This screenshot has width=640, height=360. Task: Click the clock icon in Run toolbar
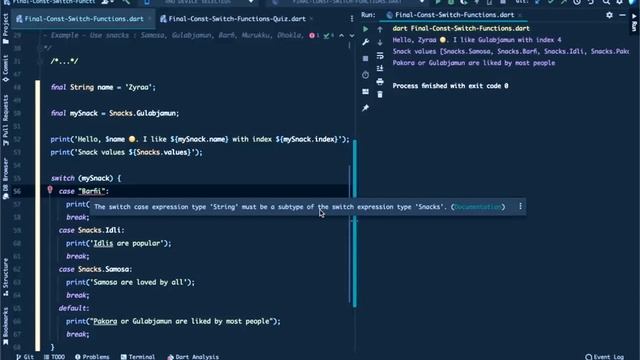tap(365, 75)
